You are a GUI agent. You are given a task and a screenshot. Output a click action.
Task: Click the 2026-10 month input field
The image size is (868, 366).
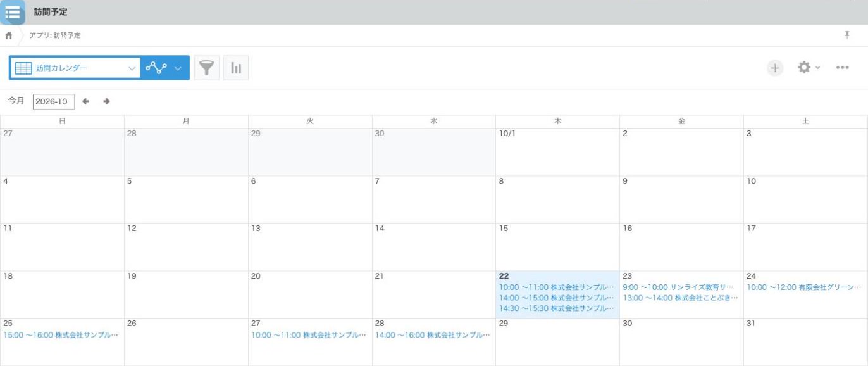54,101
